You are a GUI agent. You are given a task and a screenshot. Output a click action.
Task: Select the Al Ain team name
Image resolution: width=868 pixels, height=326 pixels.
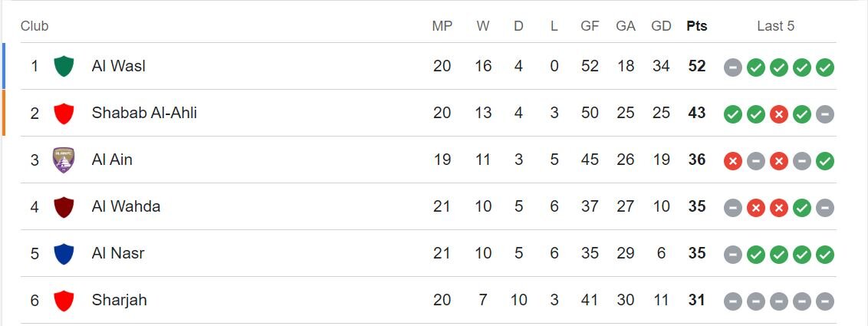tap(112, 160)
